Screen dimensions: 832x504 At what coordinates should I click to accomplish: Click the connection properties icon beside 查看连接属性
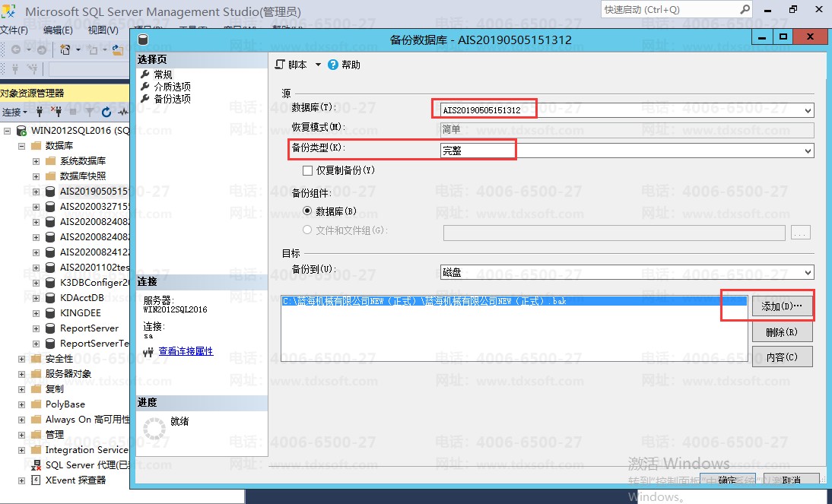click(x=148, y=351)
